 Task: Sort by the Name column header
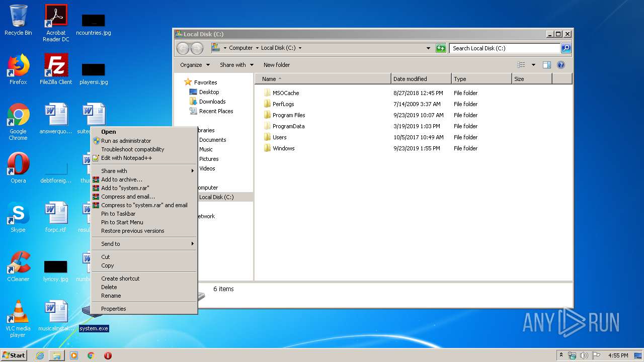[323, 79]
